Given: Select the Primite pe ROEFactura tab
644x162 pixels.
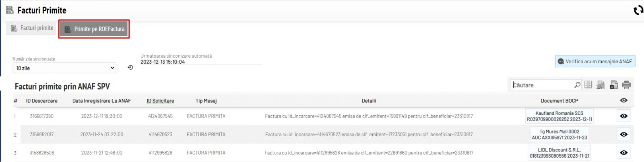Looking at the screenshot, I should pos(94,29).
